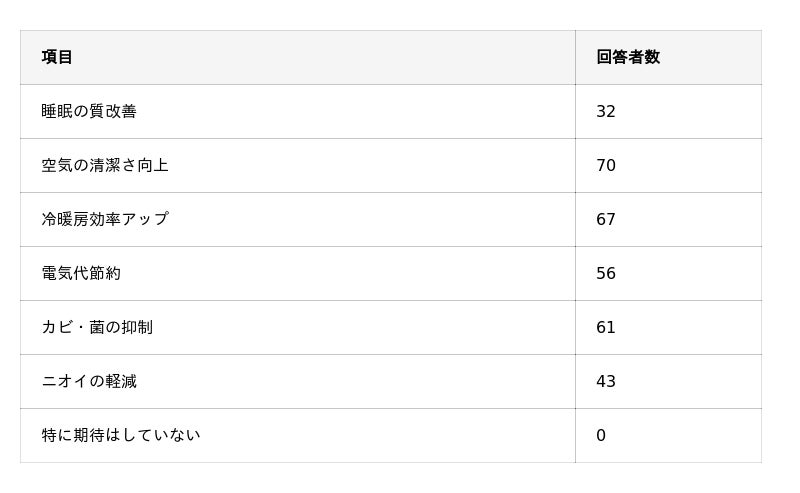Viewport: 800px width, 493px height.
Task: Select the 電気代節約 item cell
Action: click(x=297, y=273)
